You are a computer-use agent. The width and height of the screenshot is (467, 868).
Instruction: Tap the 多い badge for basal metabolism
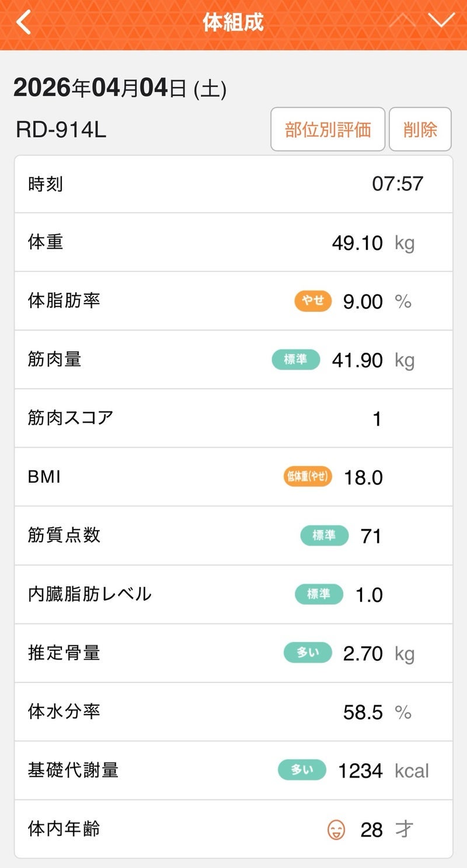pos(302,770)
